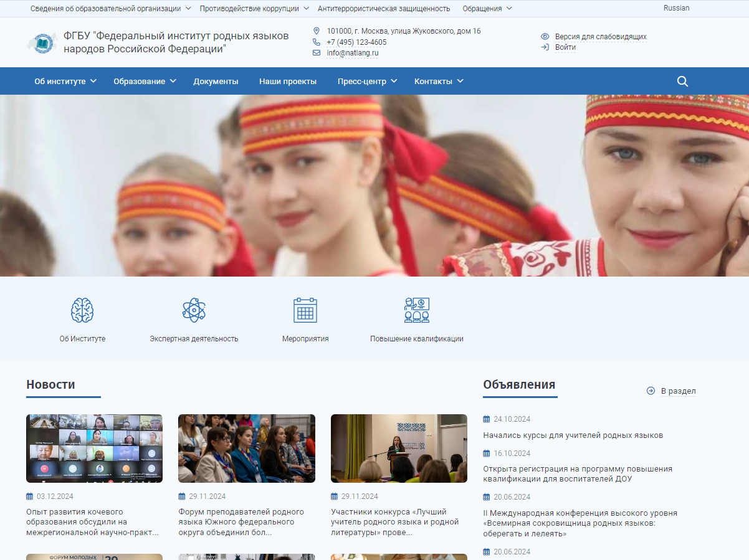Click the phone icon beside the number
749x560 pixels.
pyautogui.click(x=316, y=42)
